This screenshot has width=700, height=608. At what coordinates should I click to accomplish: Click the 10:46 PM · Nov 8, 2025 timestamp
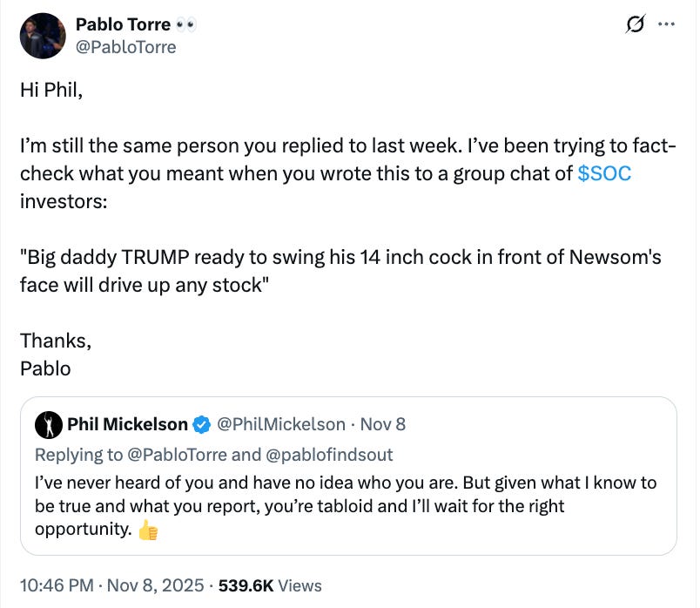[x=111, y=585]
